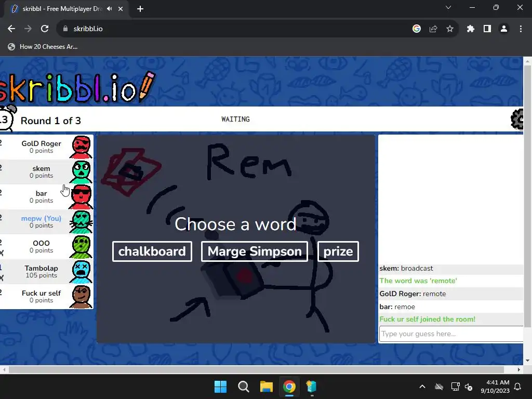Click the guess input field
532x399 pixels.
pos(451,334)
